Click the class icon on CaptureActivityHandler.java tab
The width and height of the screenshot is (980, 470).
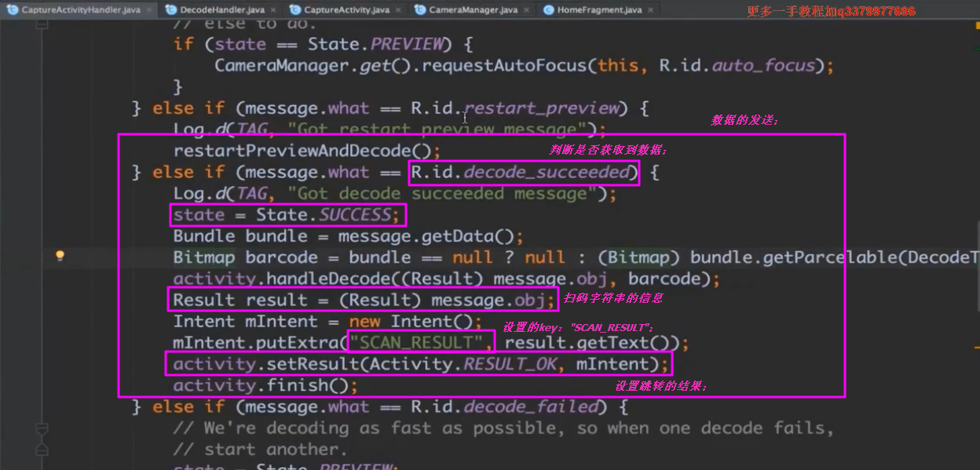click(x=11, y=10)
